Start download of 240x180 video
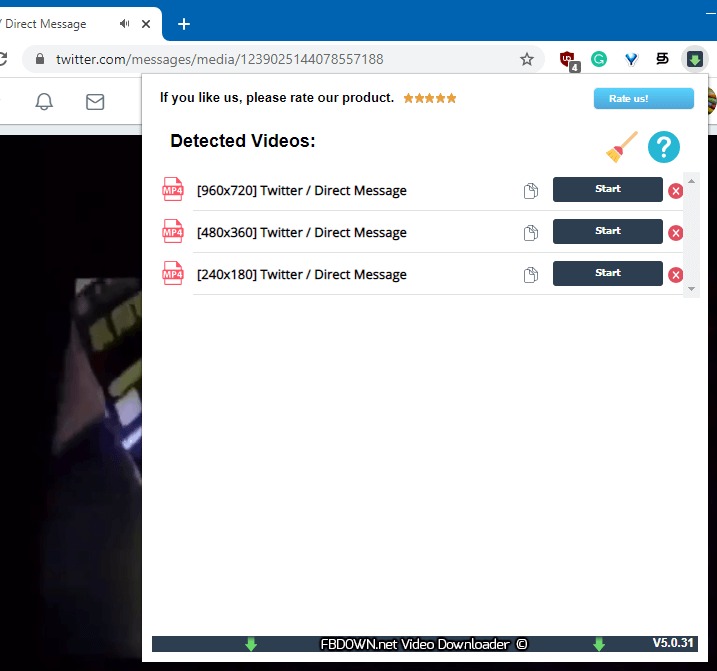The image size is (717, 671). tap(608, 273)
